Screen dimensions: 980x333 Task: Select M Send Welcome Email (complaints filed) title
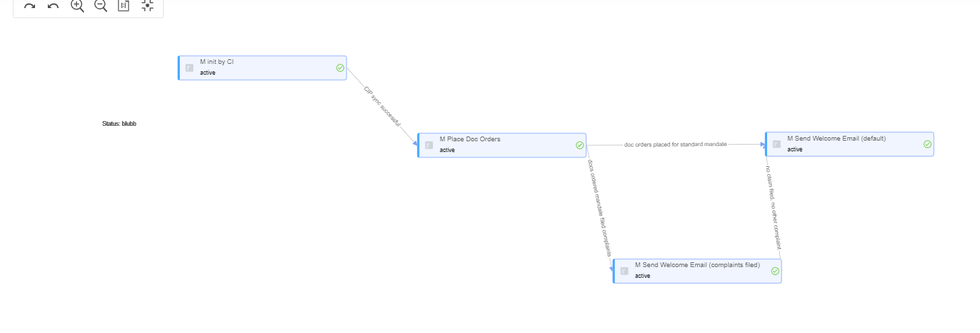[x=697, y=265]
